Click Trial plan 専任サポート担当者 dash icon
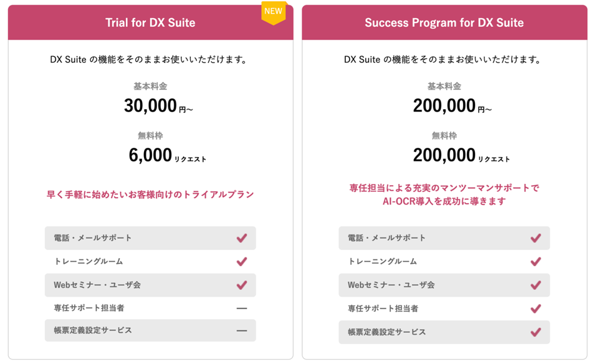 242,309
